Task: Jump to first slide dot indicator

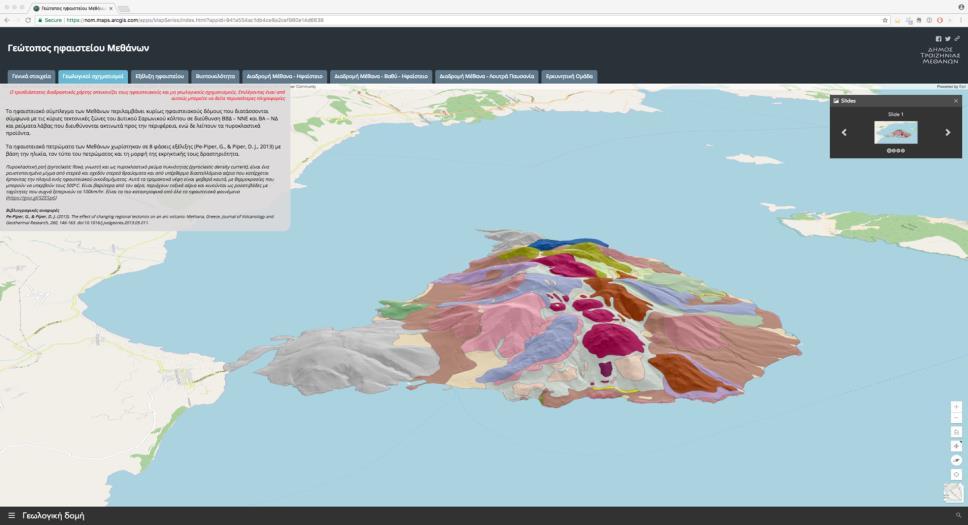Action: [889, 151]
